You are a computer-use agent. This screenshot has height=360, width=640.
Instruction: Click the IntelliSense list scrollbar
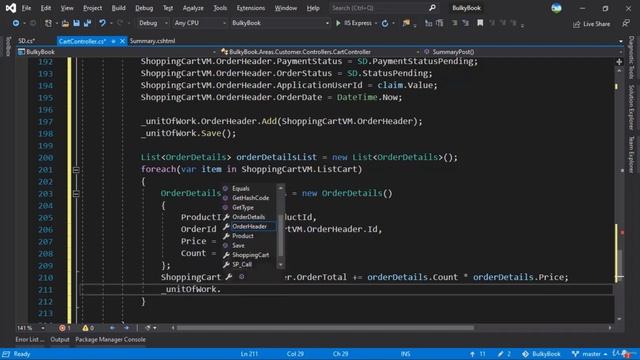pyautogui.click(x=280, y=227)
